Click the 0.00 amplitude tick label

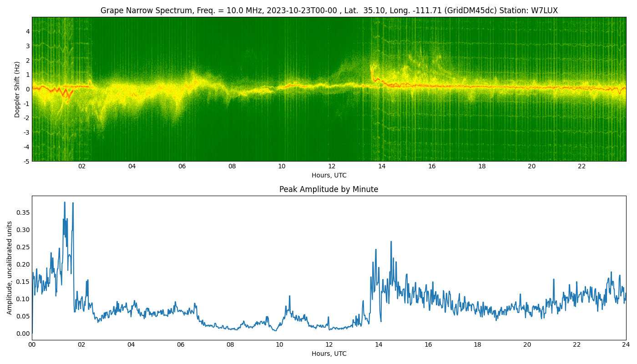[23, 334]
